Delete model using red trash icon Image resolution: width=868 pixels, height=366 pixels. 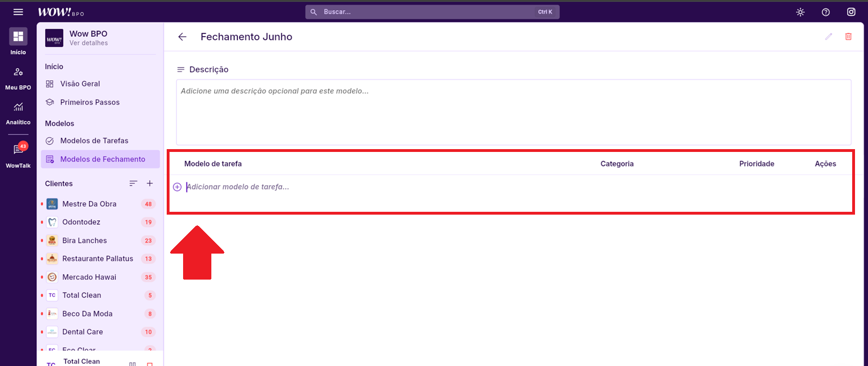click(x=848, y=37)
